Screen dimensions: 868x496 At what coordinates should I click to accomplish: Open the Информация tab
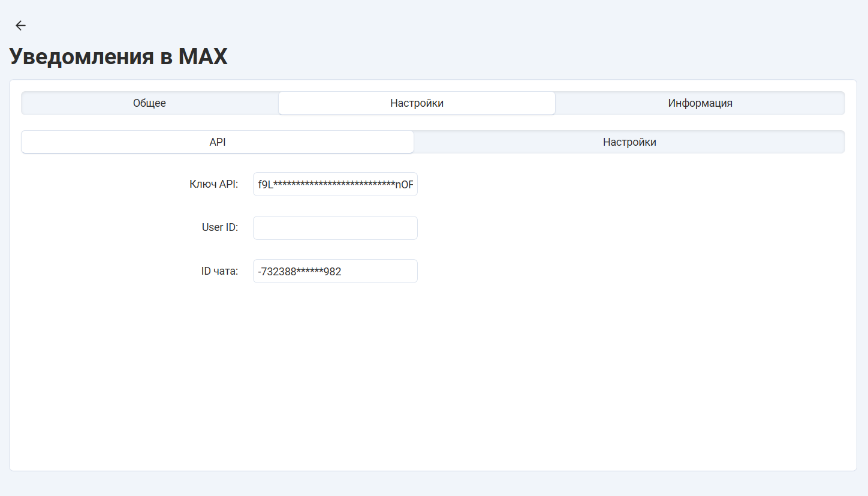[700, 103]
